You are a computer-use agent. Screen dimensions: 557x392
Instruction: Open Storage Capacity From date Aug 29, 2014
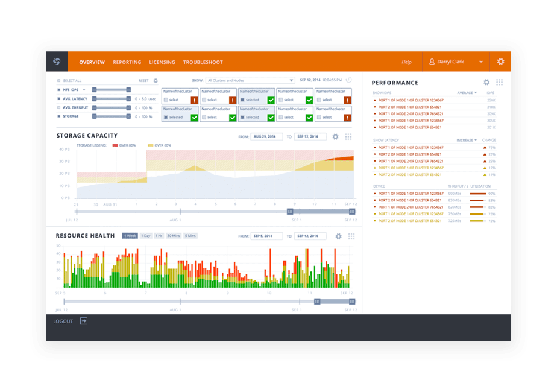click(266, 136)
